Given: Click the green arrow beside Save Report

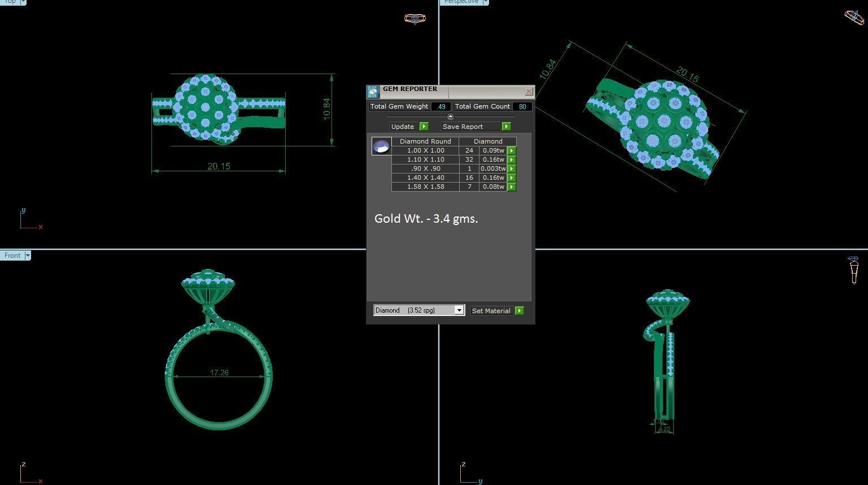Looking at the screenshot, I should pyautogui.click(x=506, y=127).
